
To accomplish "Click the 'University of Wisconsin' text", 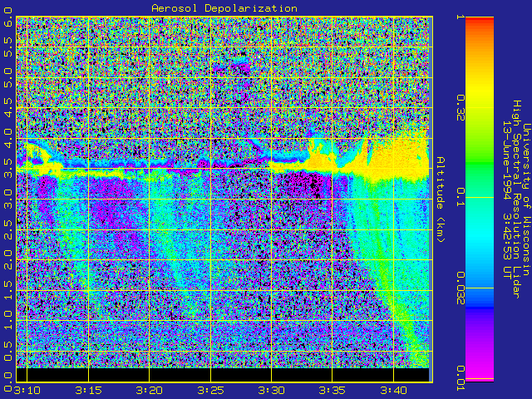I will tap(526, 199).
